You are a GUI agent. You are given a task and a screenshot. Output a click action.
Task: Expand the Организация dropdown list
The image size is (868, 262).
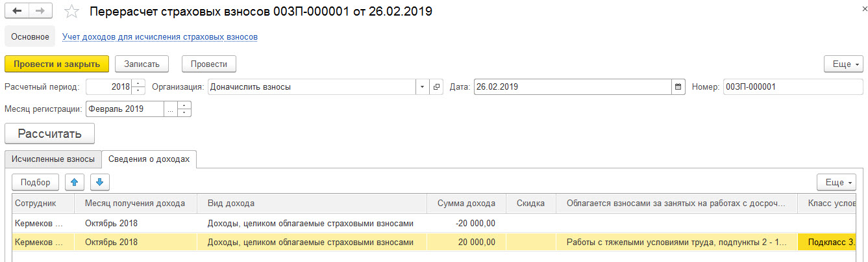point(423,86)
